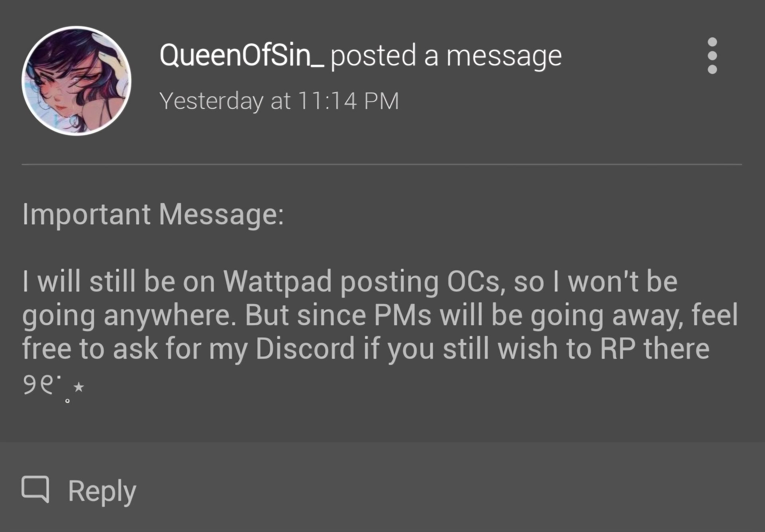Click the star emoticon ending the message
765x532 pixels.
coord(79,386)
